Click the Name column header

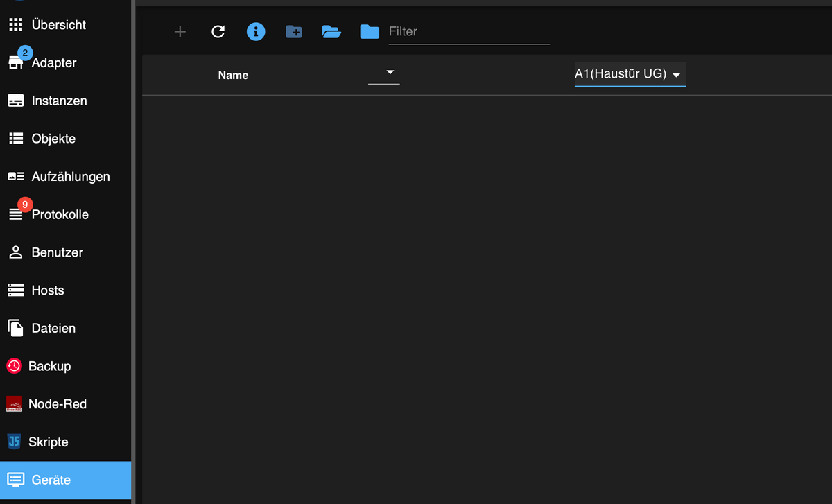233,75
